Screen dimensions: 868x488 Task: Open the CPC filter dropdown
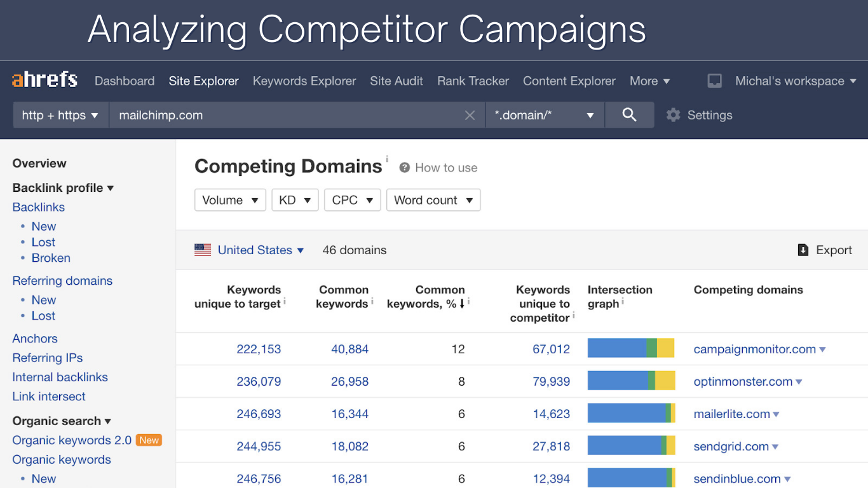(352, 200)
